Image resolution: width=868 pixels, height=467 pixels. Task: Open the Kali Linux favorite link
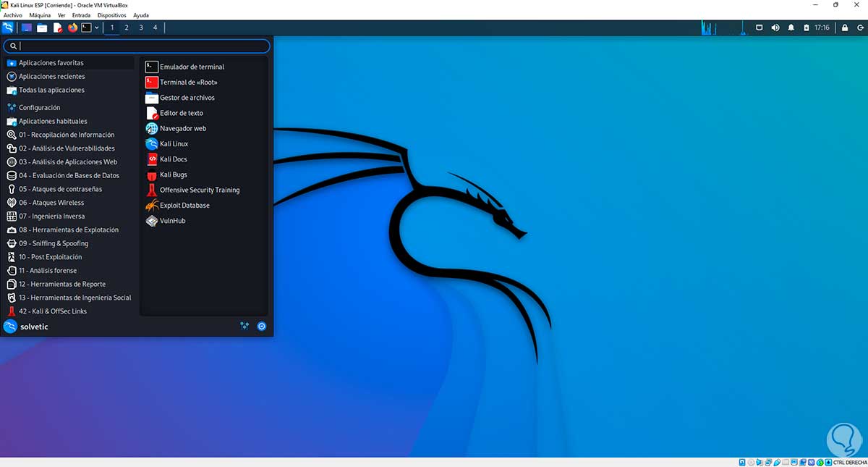[205, 144]
